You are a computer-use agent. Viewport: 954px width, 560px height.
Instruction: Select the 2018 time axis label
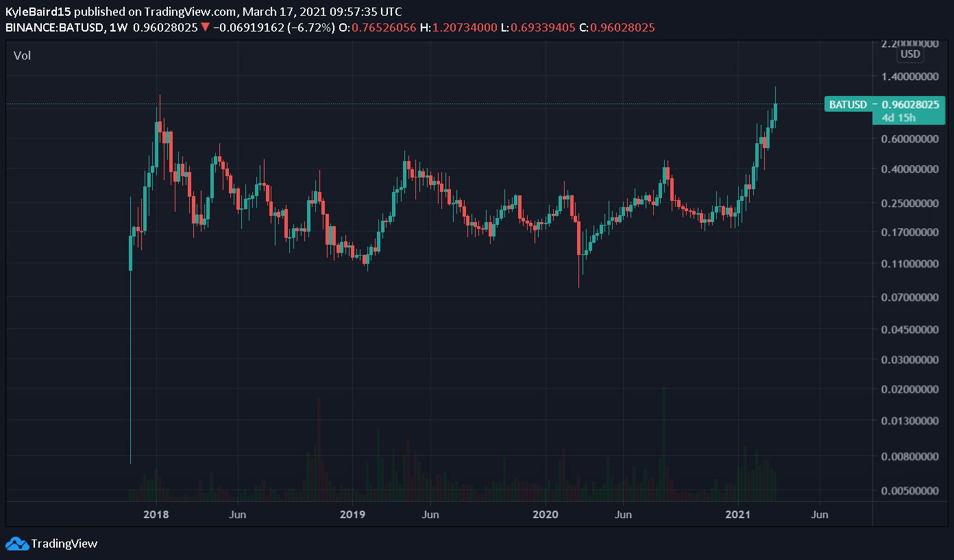point(157,515)
